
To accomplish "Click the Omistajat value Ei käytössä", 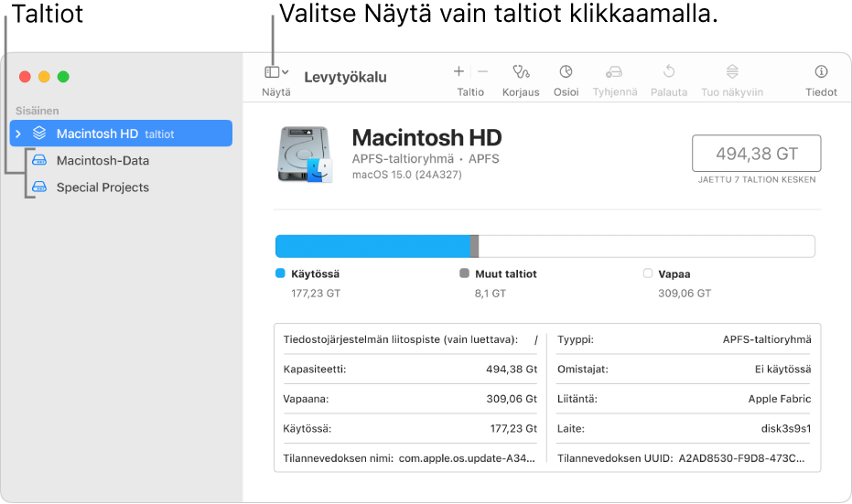I will (x=782, y=370).
